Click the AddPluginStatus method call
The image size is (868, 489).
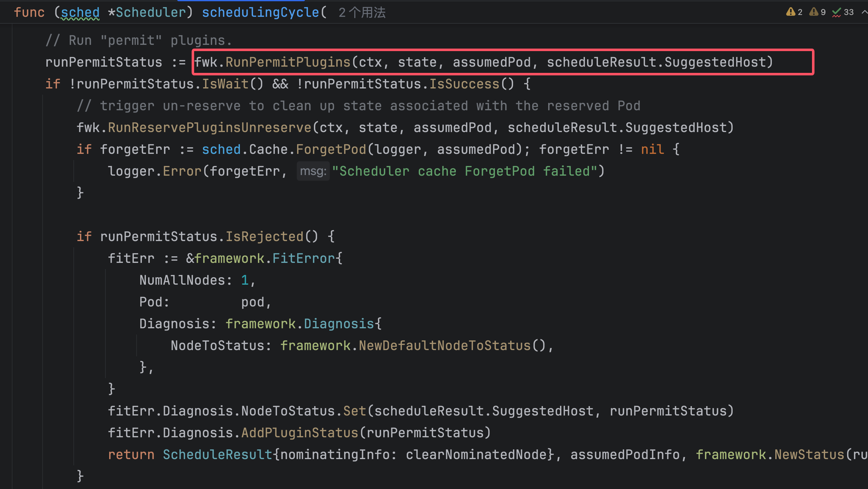pyautogui.click(x=300, y=433)
